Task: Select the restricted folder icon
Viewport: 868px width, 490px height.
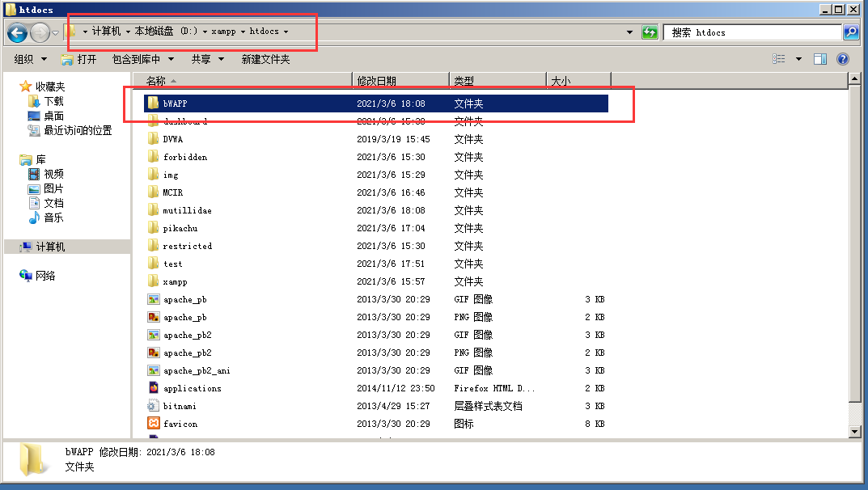Action: tap(154, 246)
